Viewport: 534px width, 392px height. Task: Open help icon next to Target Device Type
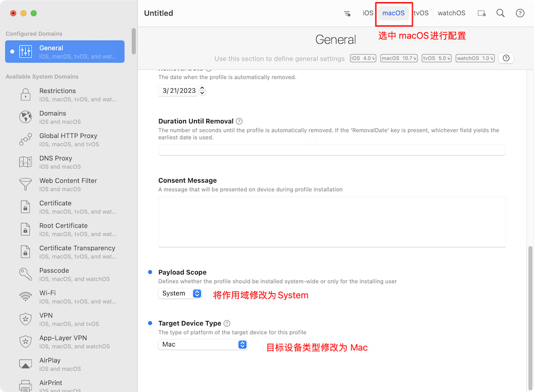pyautogui.click(x=227, y=324)
